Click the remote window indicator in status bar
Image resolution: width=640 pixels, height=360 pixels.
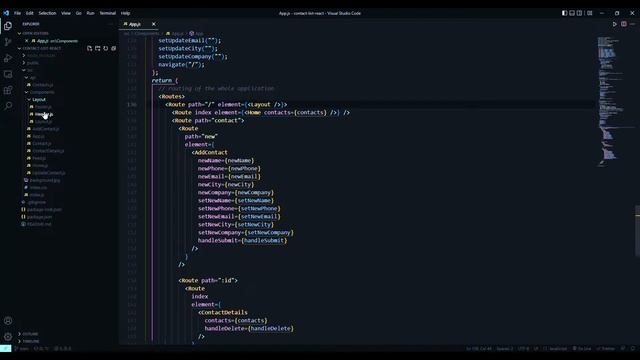coord(6,349)
